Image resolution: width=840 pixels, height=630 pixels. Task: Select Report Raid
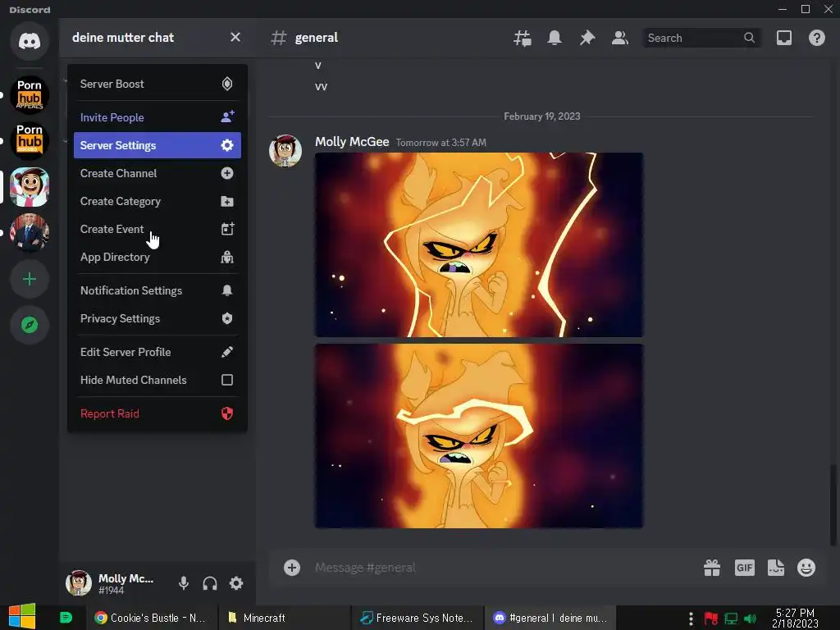coord(157,413)
